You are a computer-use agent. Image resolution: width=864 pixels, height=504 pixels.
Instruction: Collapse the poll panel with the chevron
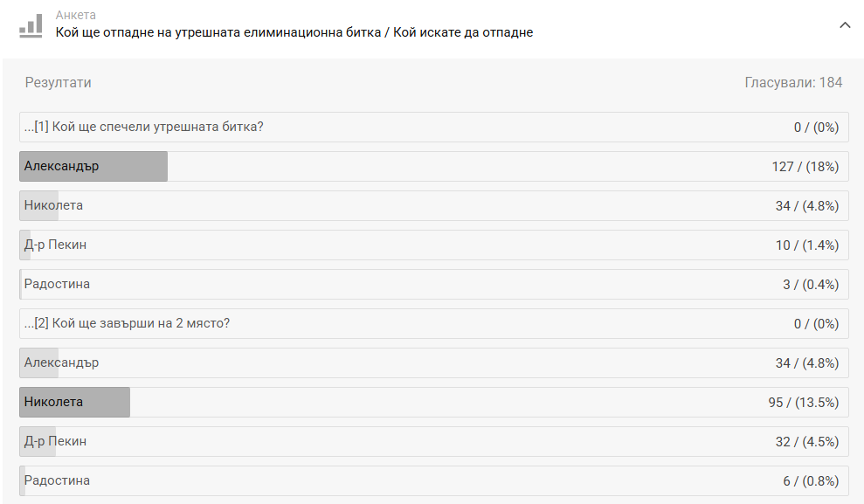[844, 25]
